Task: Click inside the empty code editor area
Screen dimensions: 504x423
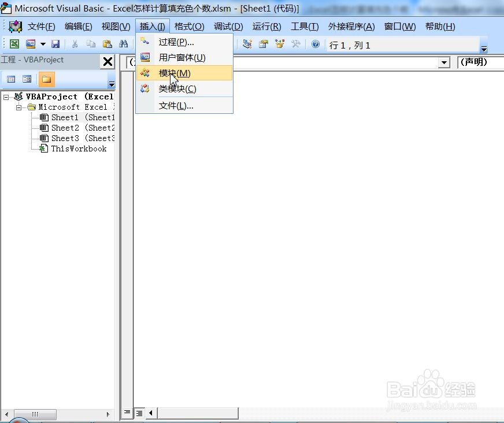Action: (318, 238)
